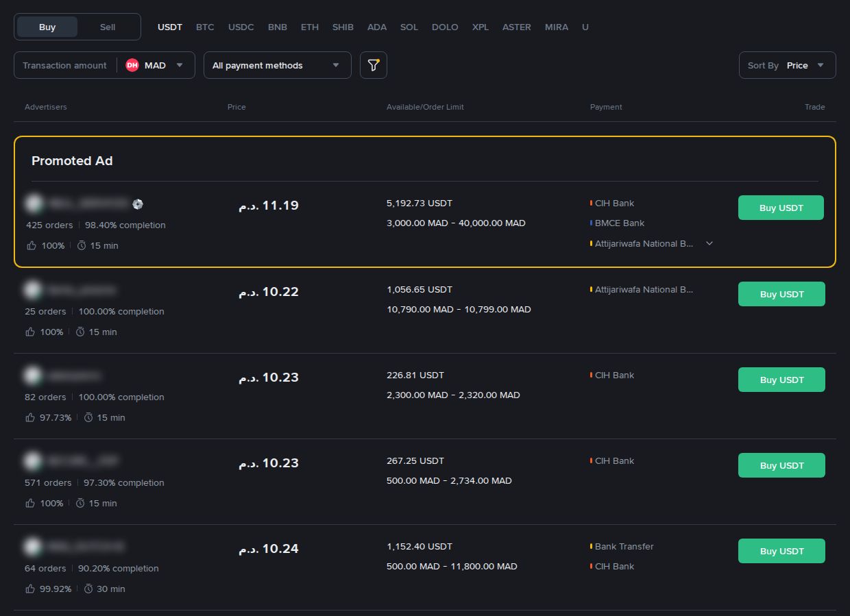Switch to Sell mode
850x616 pixels.
[108, 27]
